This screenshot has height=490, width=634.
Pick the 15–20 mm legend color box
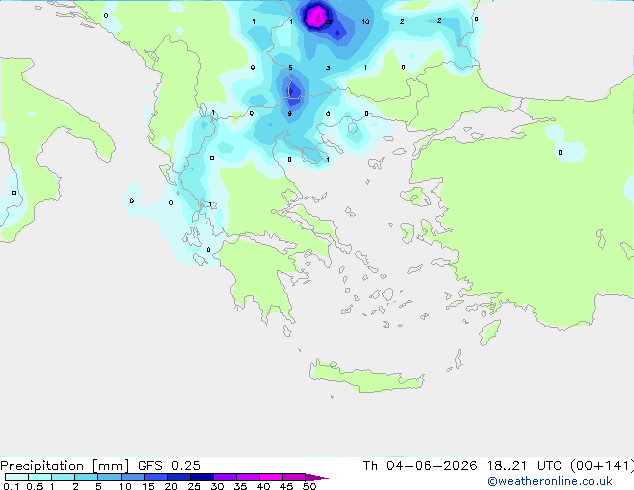tap(155, 477)
